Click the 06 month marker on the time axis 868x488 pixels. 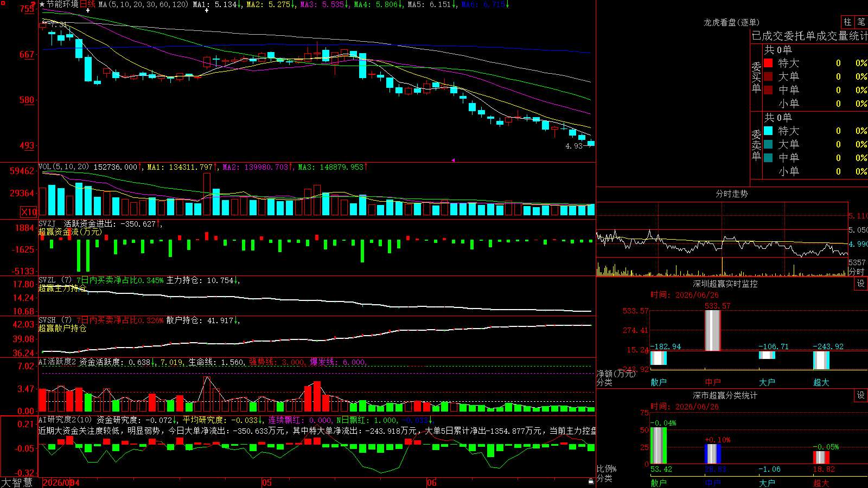click(431, 483)
